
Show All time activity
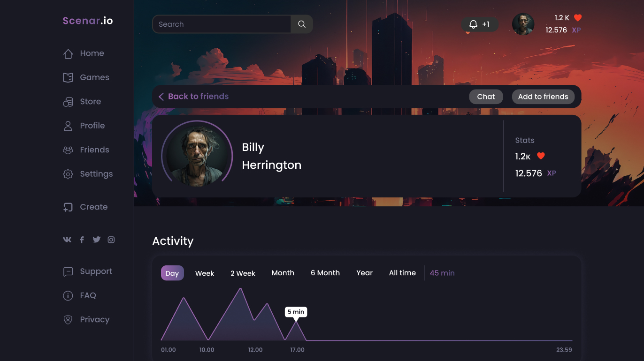(x=402, y=273)
